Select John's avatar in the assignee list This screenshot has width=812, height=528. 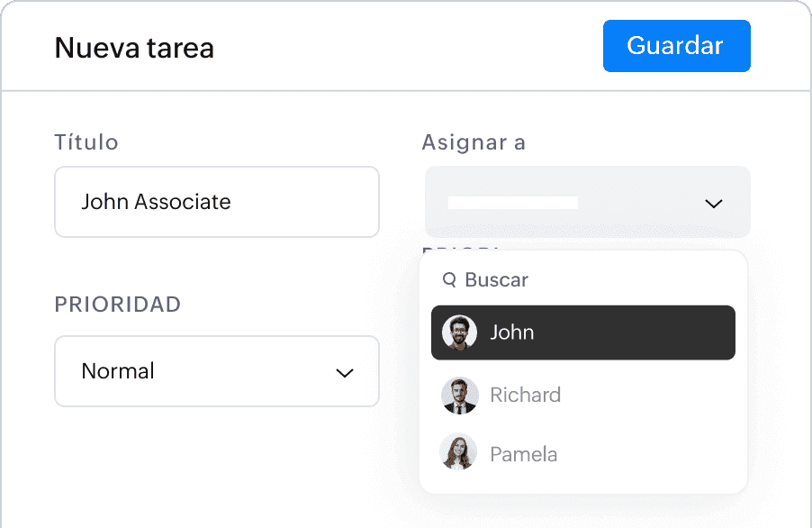[x=459, y=332]
